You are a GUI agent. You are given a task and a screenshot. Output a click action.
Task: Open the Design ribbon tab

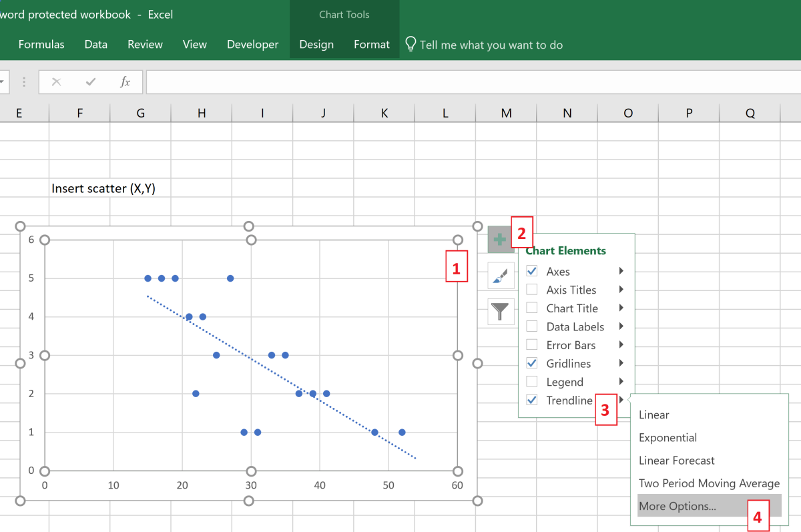click(316, 45)
